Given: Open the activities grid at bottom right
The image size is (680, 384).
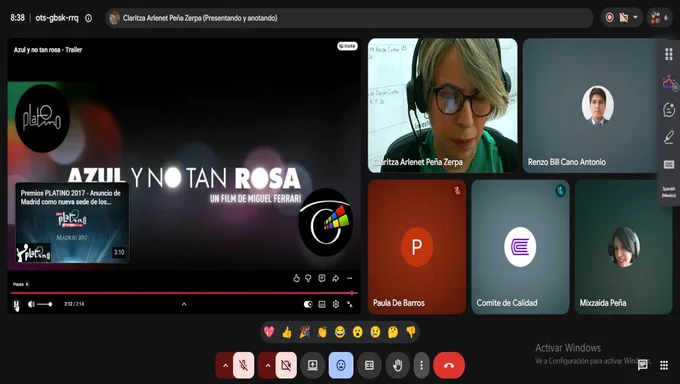Looking at the screenshot, I should coord(664,365).
